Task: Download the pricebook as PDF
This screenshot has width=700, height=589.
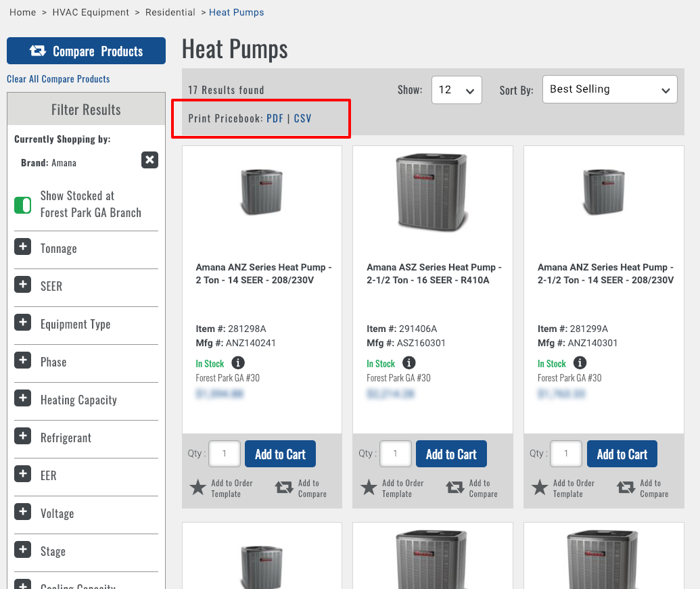Action: pos(275,118)
